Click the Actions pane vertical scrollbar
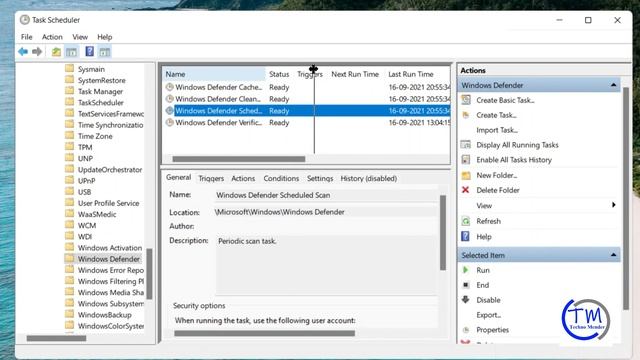The height and width of the screenshot is (360, 640). pyautogui.click(x=626, y=198)
